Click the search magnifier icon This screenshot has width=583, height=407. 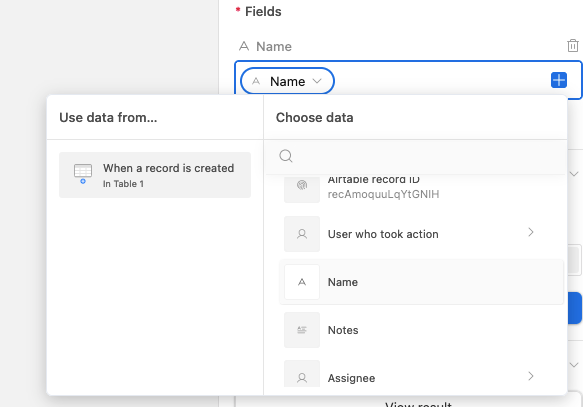286,156
